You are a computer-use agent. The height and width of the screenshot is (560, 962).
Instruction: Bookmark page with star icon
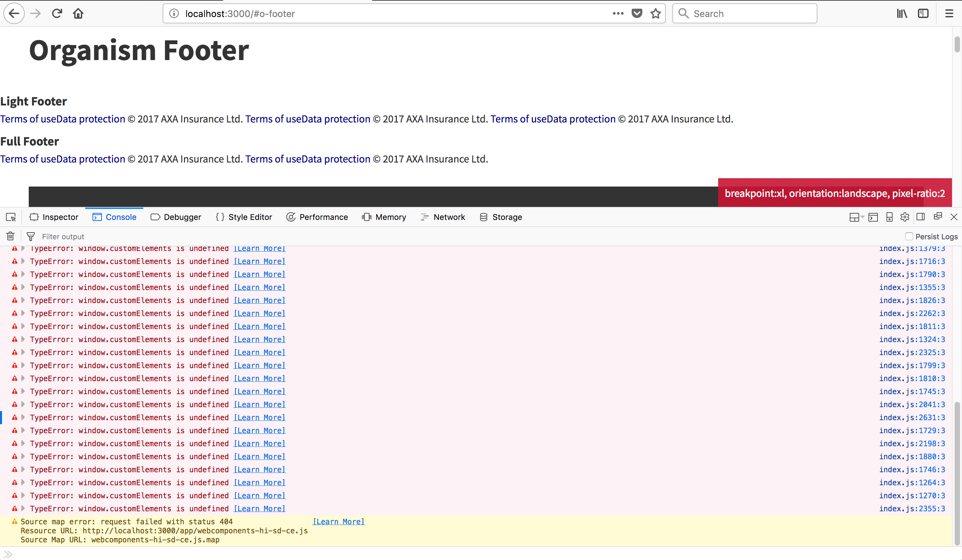pyautogui.click(x=655, y=14)
